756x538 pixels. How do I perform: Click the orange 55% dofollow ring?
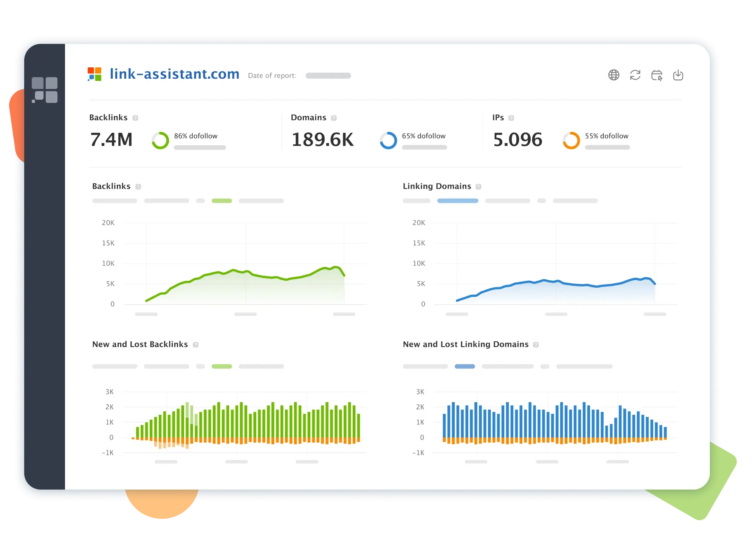[x=571, y=140]
